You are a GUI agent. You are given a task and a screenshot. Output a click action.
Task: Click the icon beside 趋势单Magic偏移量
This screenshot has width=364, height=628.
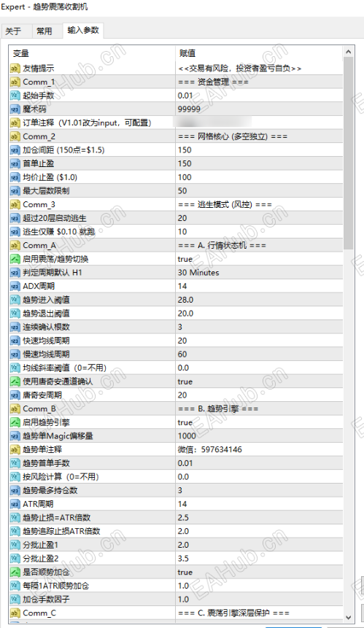(x=15, y=436)
